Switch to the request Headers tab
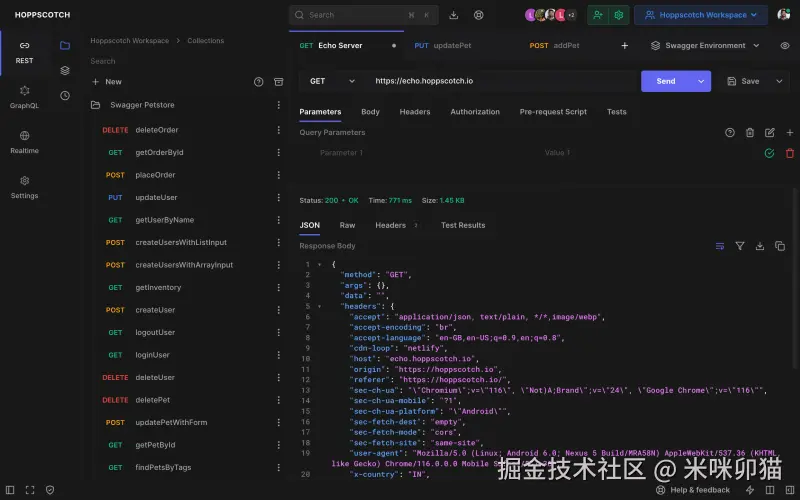 click(x=414, y=112)
